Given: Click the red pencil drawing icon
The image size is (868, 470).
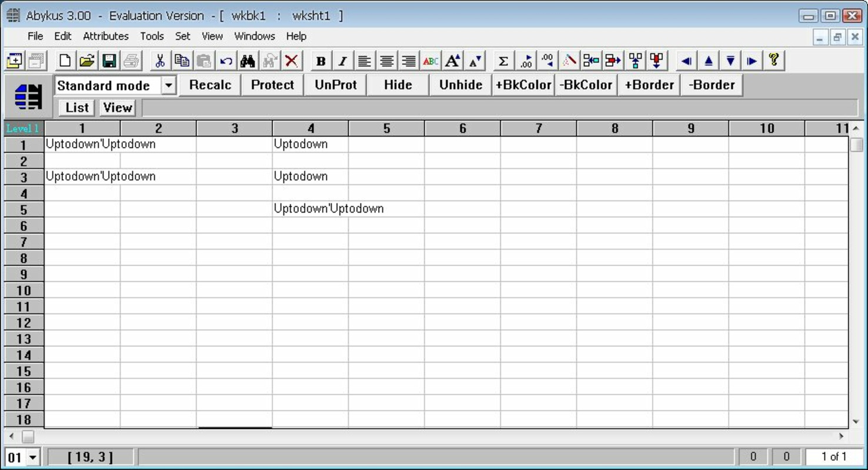Looking at the screenshot, I should 569,61.
